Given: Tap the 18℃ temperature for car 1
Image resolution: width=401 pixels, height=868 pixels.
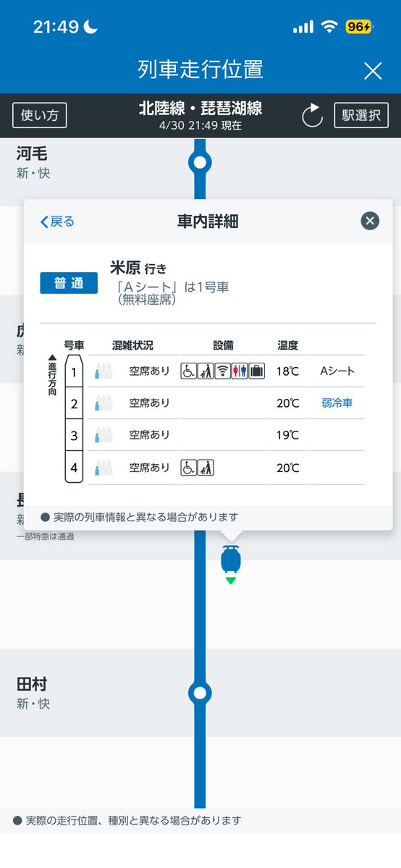Looking at the screenshot, I should tap(288, 371).
